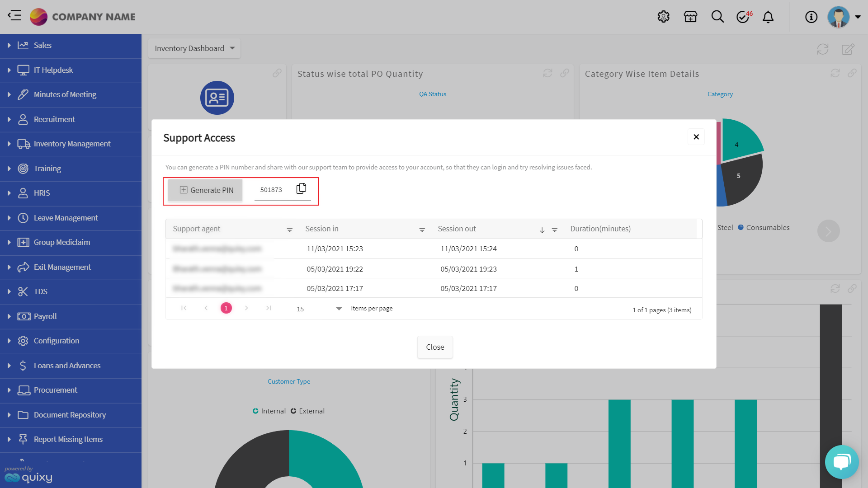Expand the Inventory Management menu arrow

click(9, 144)
